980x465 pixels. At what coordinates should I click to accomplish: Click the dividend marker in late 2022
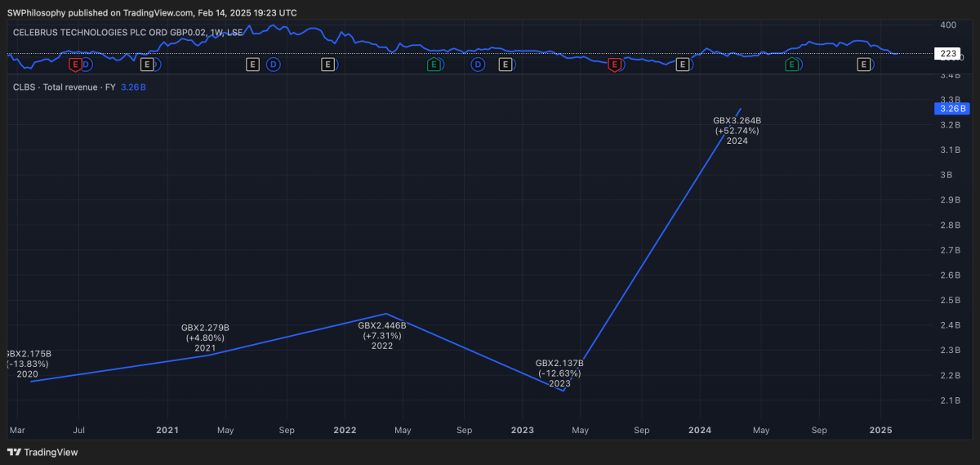478,64
